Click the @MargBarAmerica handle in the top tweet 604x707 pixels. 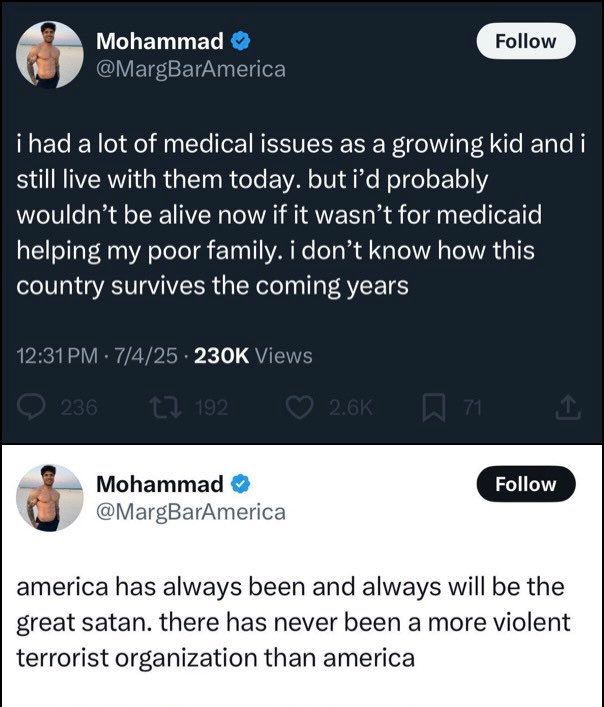pos(190,69)
